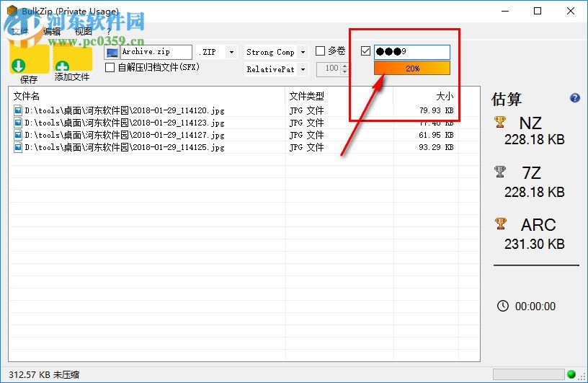
Task: Select row 2018-01-29_114127.jpg
Action: pos(244,135)
